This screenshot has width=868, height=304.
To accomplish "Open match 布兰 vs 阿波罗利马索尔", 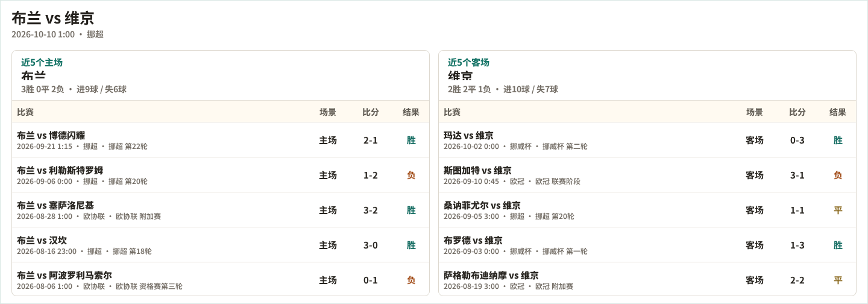I will 64,275.
